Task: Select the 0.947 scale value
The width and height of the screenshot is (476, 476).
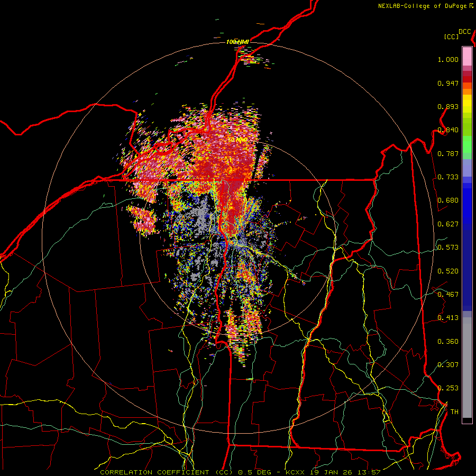Action: [x=448, y=83]
